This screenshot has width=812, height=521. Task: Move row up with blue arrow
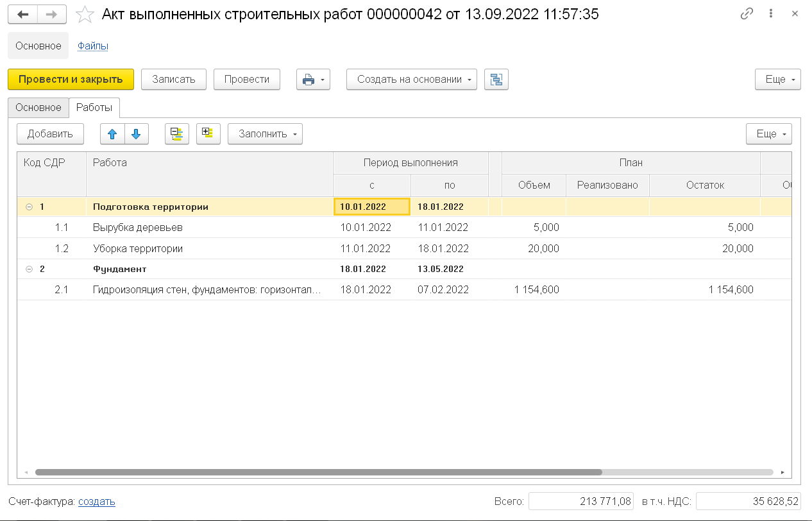112,134
